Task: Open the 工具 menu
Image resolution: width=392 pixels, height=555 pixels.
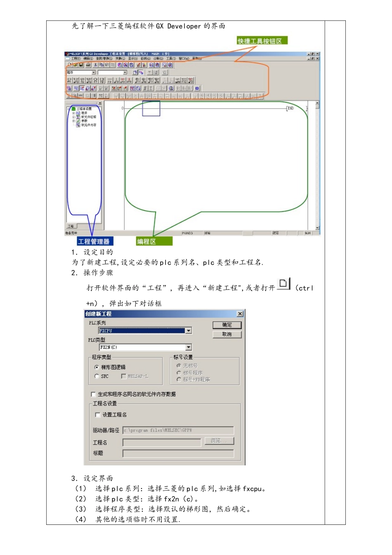Action: click(x=171, y=59)
